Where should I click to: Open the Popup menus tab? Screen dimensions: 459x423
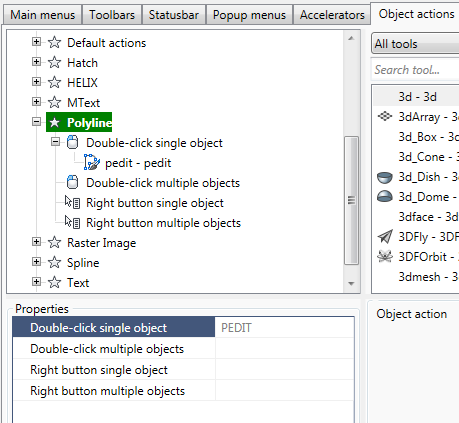tap(249, 15)
